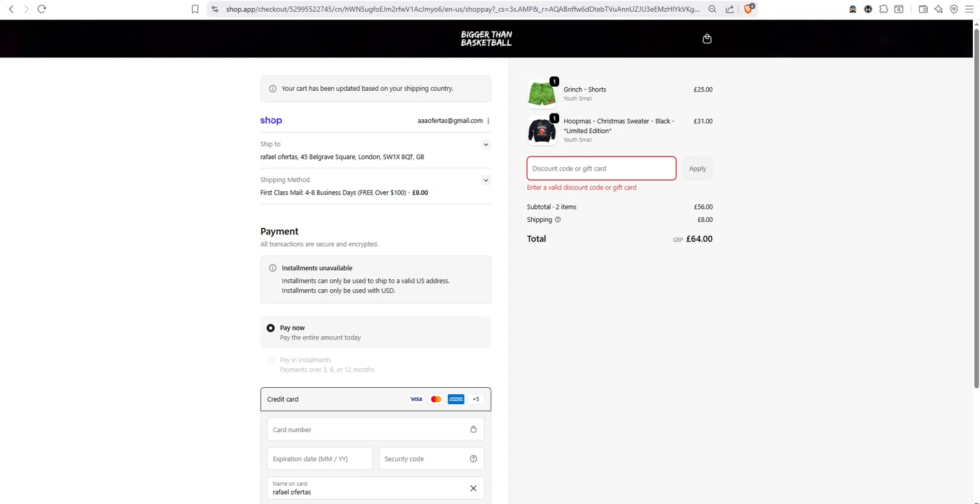980x504 pixels.
Task: Click shipping info question mark icon
Action: point(558,219)
